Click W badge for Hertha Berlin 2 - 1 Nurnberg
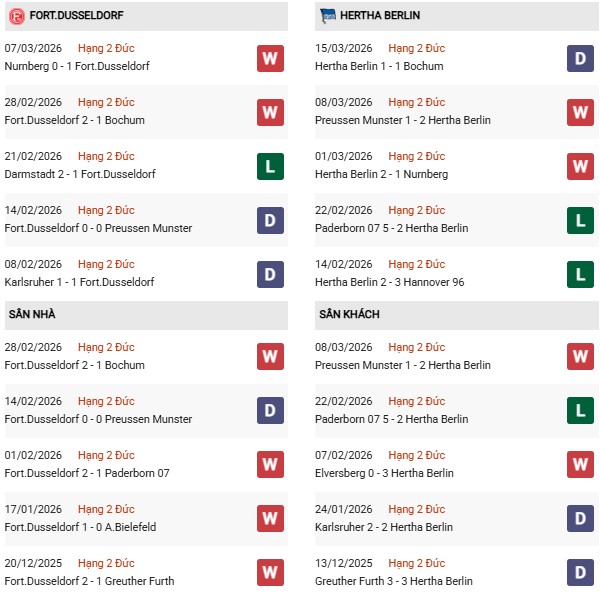 (580, 166)
